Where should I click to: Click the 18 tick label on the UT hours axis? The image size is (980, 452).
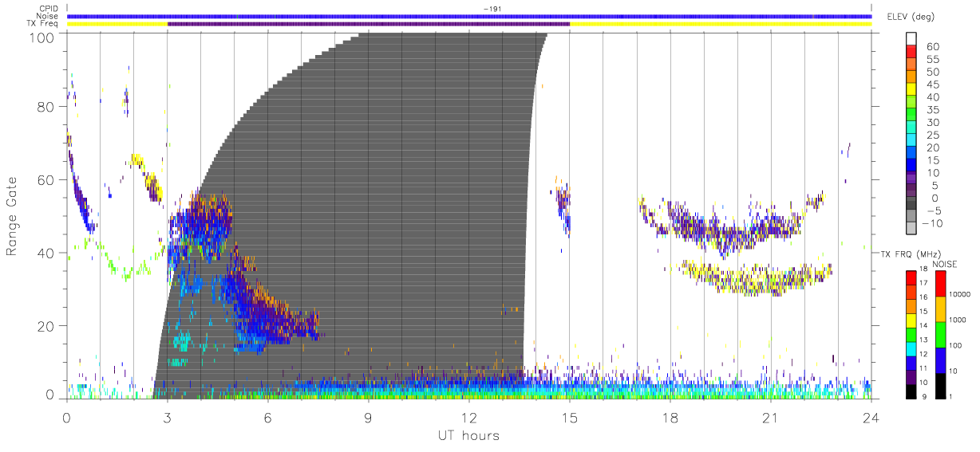pos(670,417)
